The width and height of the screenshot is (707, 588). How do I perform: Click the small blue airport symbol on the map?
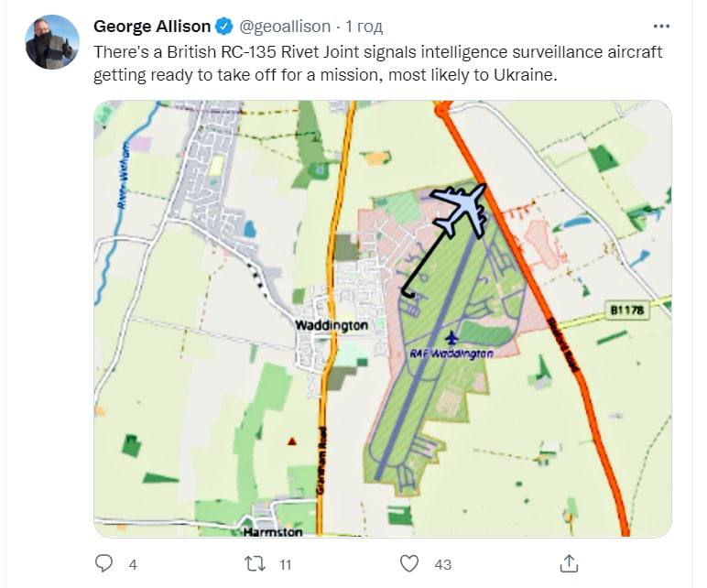[x=451, y=339]
